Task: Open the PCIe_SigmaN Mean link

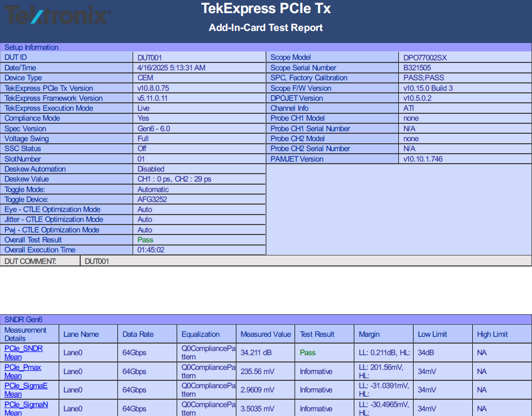Action: click(x=26, y=409)
